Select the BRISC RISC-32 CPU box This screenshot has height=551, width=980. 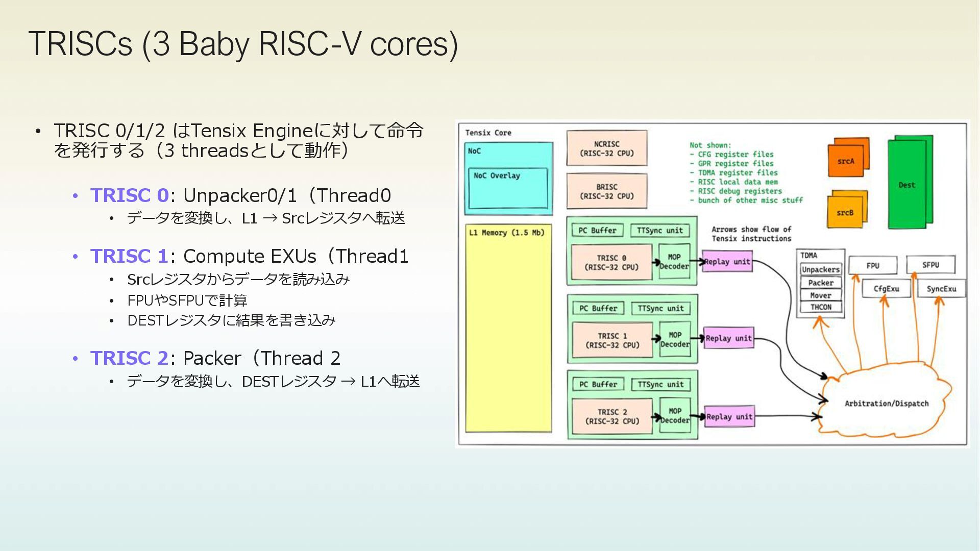pyautogui.click(x=606, y=191)
